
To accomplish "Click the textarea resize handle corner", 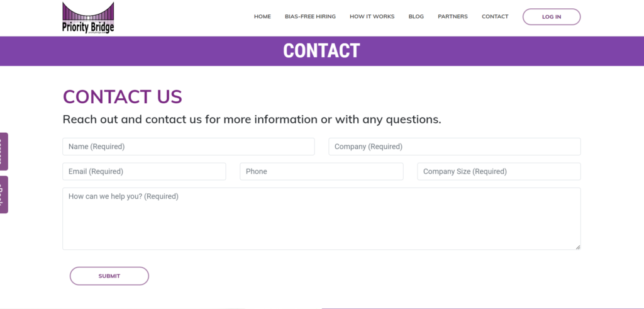I will pos(578,247).
